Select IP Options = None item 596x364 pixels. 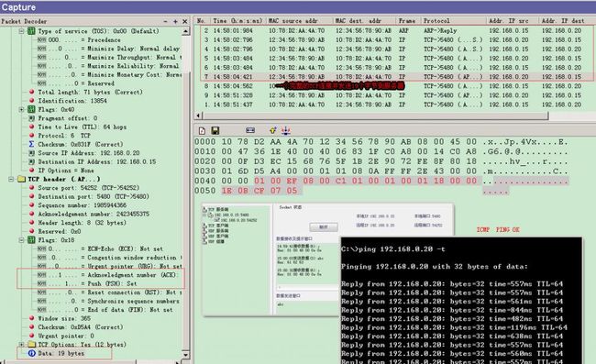point(66,171)
